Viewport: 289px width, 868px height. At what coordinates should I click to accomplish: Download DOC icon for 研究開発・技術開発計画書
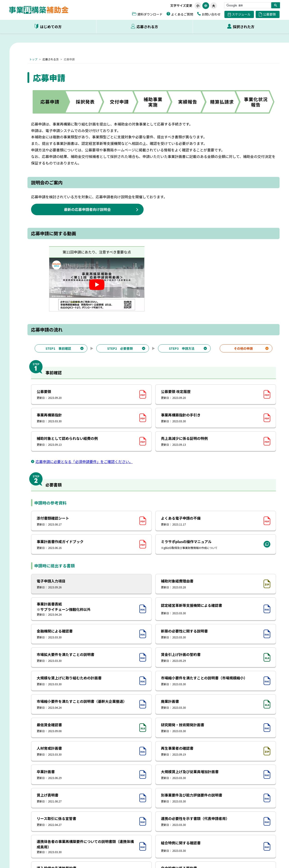click(x=267, y=728)
